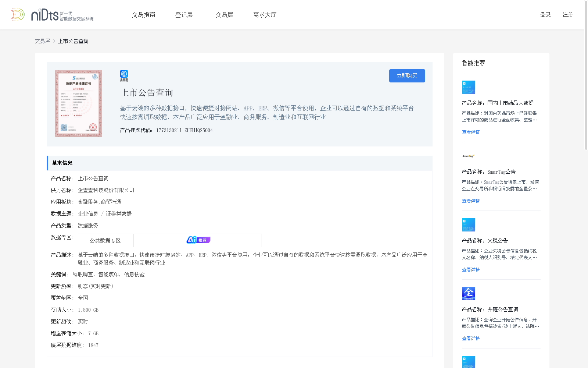
Task: Open the 数据产品挂牌证书 certificate thumbnail
Action: [79, 104]
